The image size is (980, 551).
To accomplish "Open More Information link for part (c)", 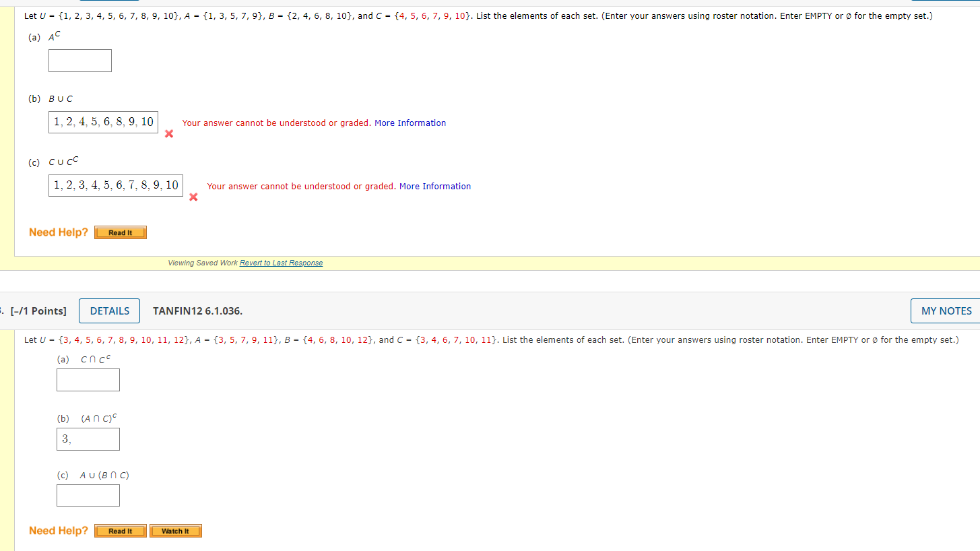I will (x=434, y=186).
